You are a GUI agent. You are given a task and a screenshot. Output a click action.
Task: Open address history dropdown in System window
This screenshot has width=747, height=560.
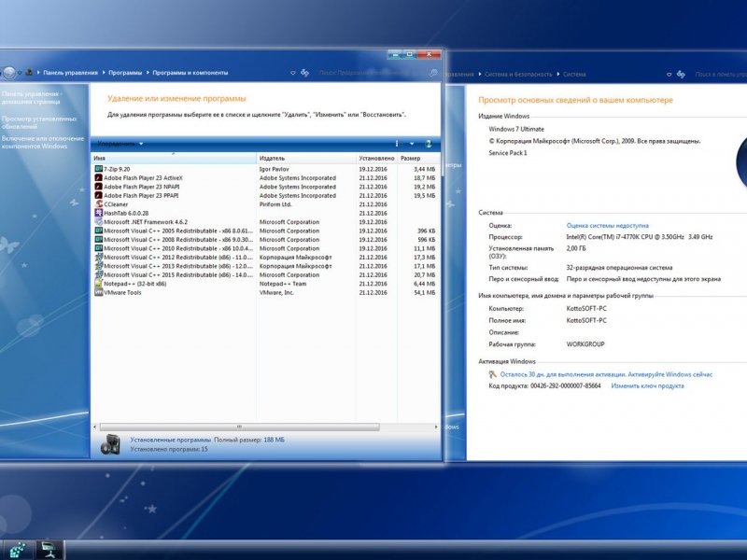click(669, 75)
